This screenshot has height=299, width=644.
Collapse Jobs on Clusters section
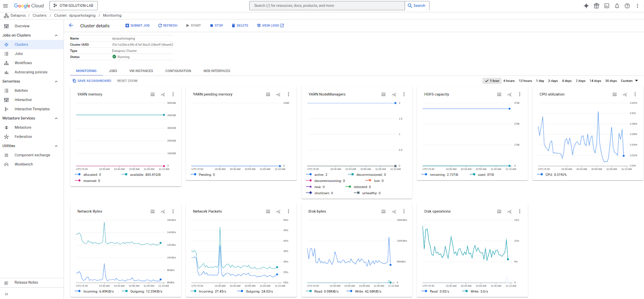[x=56, y=35]
